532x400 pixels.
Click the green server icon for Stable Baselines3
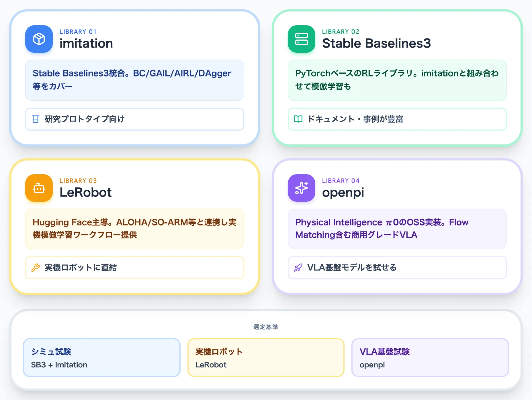302,39
